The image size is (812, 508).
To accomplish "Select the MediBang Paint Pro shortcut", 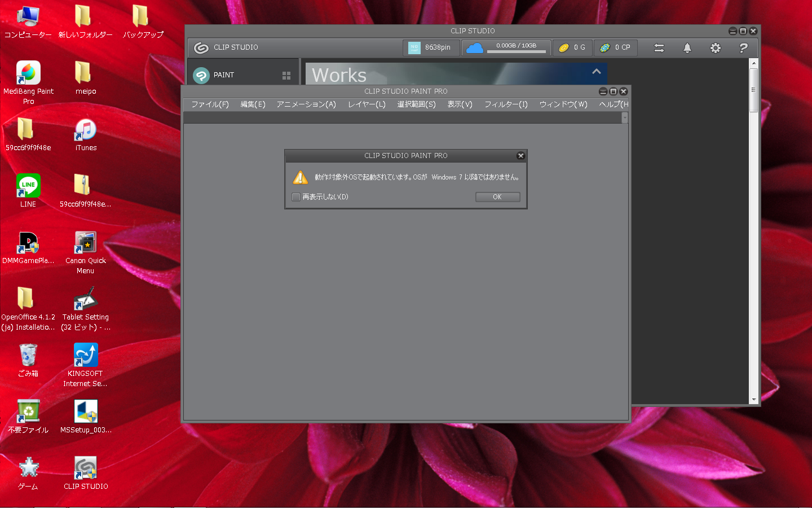I will [28, 83].
